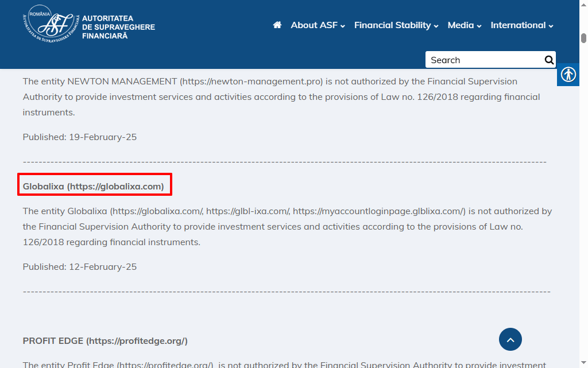Click the Globalixa heading
The height and width of the screenshot is (368, 588).
pos(94,187)
